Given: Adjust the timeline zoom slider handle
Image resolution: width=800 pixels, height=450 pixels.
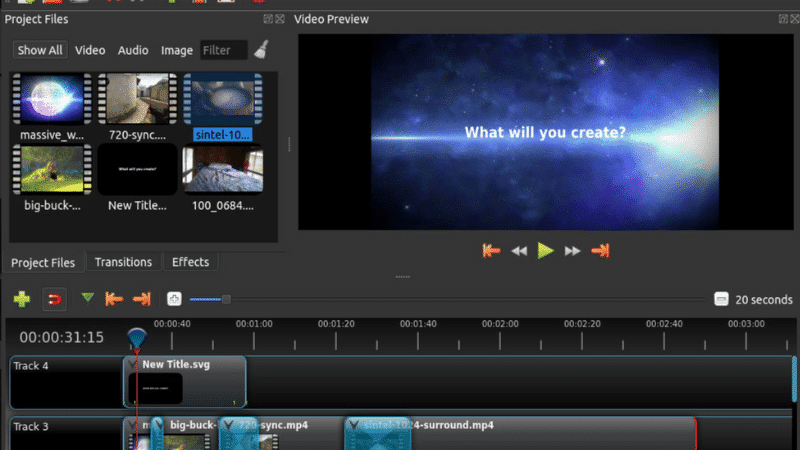Looking at the screenshot, I should click(x=226, y=299).
